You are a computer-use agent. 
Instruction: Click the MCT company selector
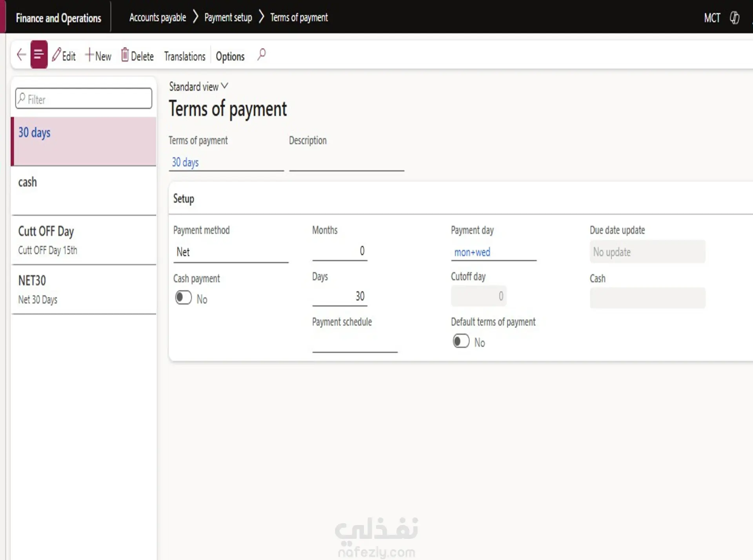pyautogui.click(x=712, y=18)
